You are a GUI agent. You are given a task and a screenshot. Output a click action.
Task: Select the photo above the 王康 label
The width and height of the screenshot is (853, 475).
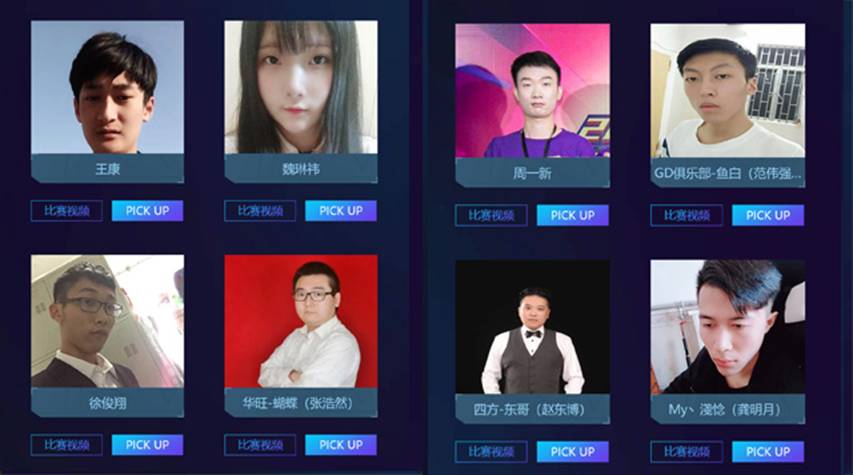pos(107,87)
